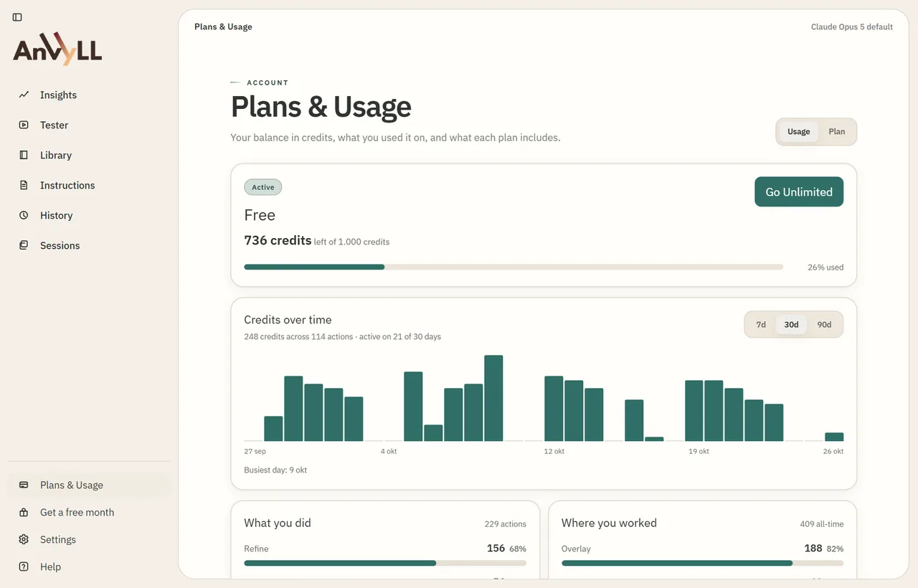
Task: Click the Instructions document icon
Action: [24, 185]
